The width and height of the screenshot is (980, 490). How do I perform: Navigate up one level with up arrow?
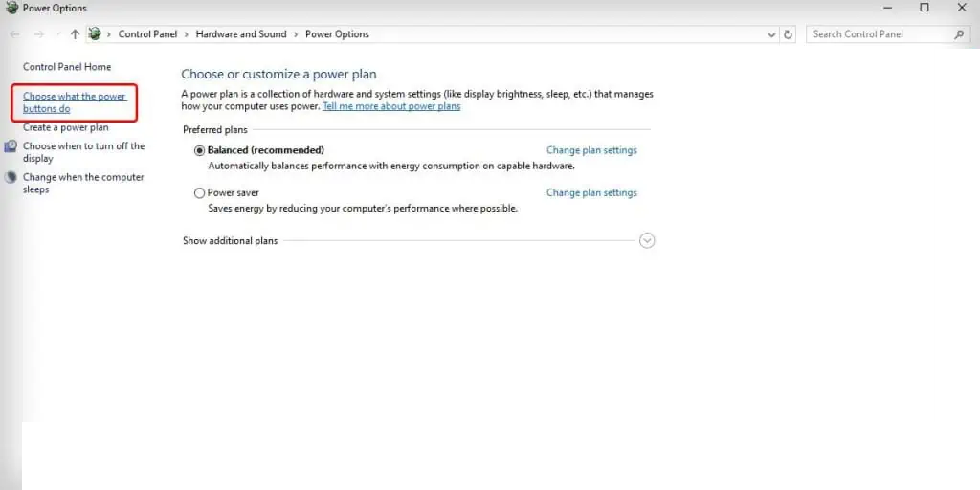pos(75,34)
